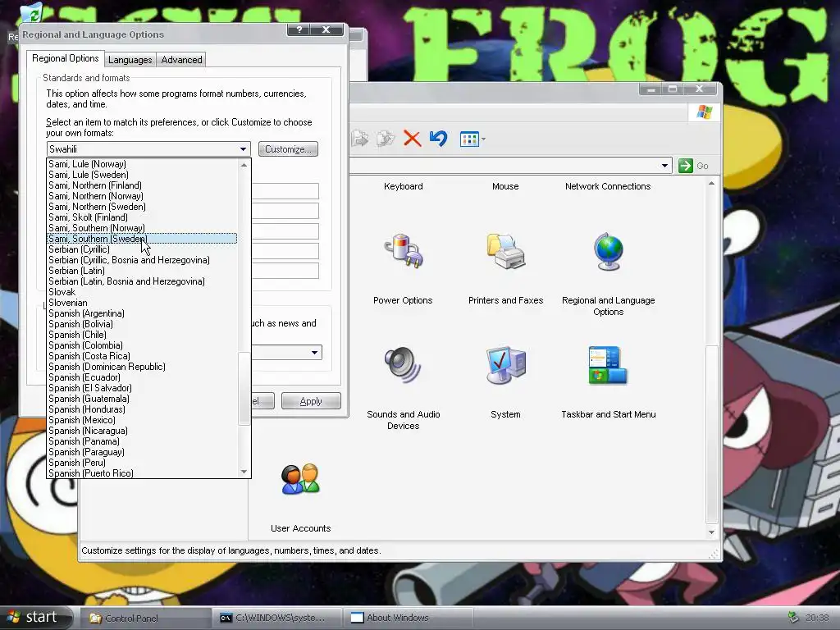Switch to the Languages tab
This screenshot has height=630, width=840.
[x=130, y=59]
